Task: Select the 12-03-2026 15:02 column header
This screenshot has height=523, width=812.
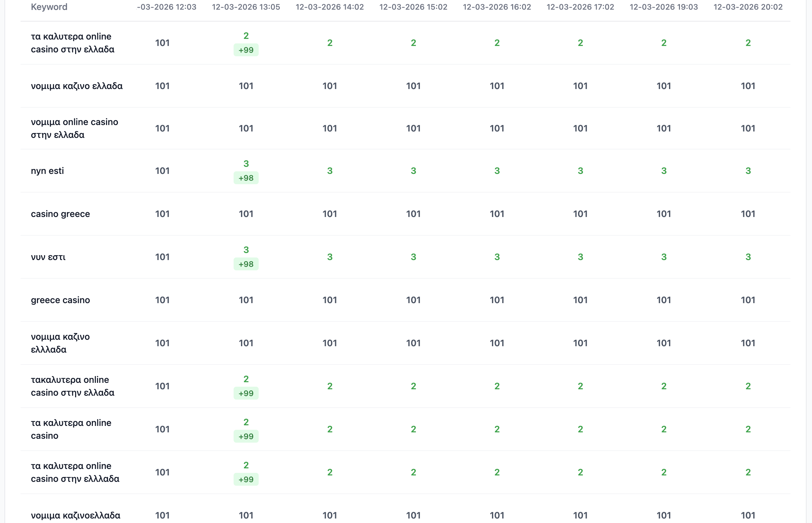Action: point(414,7)
